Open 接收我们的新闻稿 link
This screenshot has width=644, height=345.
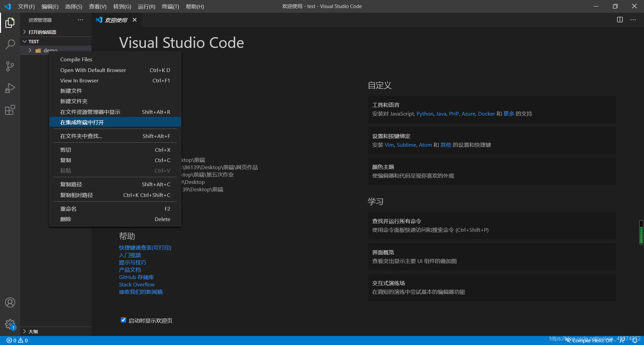click(x=141, y=292)
